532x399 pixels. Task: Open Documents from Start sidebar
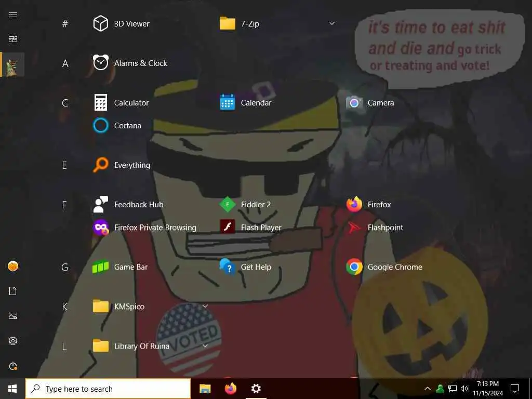13,291
